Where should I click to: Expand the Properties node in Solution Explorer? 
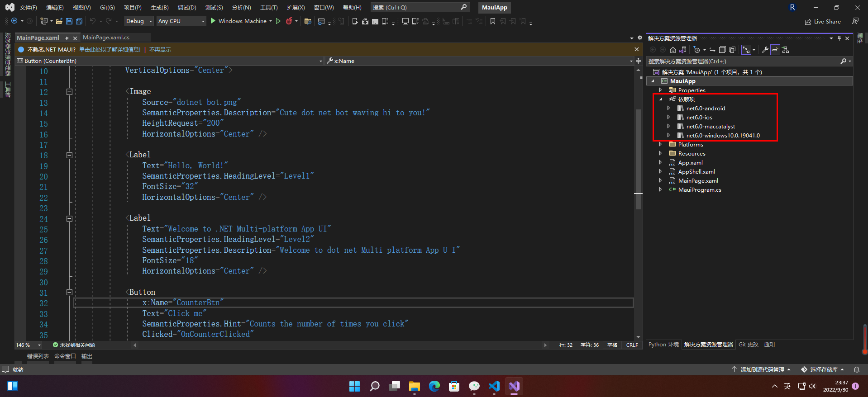661,90
